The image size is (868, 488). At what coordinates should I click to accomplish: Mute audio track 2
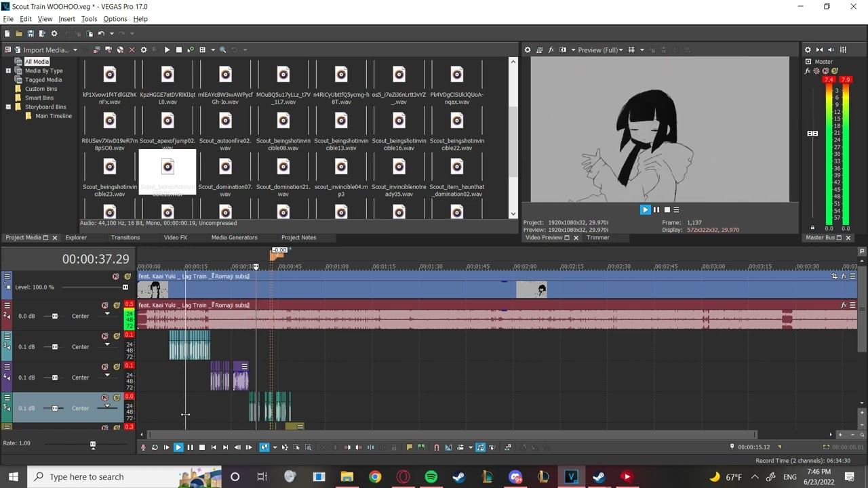(x=105, y=306)
